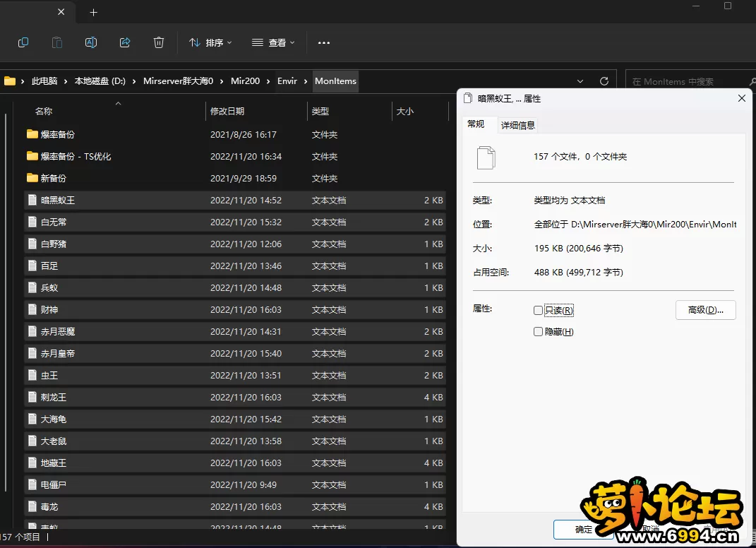Go to Envir breadcrumb segment

287,81
